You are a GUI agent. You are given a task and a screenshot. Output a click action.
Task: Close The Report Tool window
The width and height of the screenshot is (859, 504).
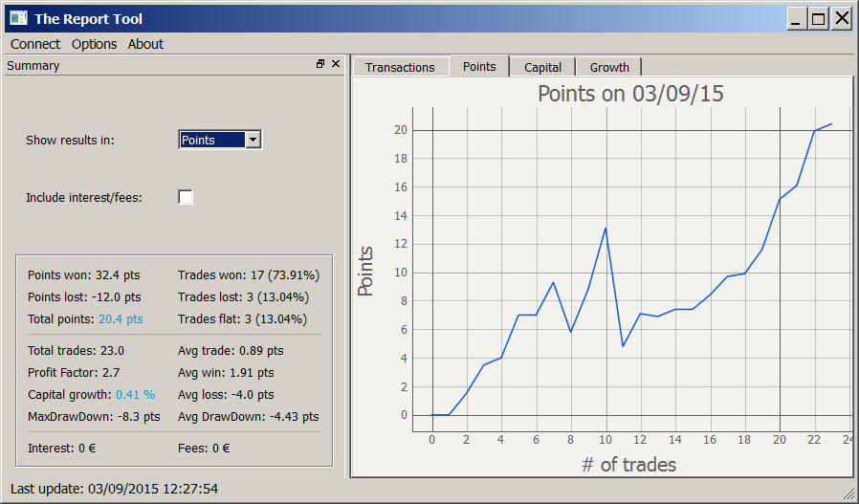(x=842, y=18)
